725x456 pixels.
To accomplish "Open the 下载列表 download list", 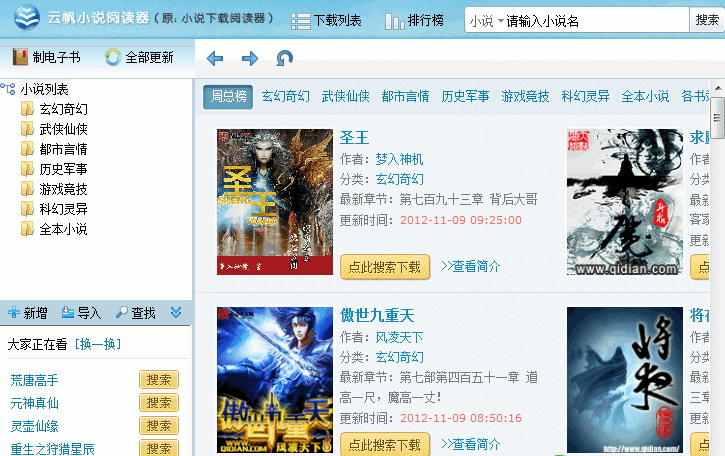I will [327, 20].
